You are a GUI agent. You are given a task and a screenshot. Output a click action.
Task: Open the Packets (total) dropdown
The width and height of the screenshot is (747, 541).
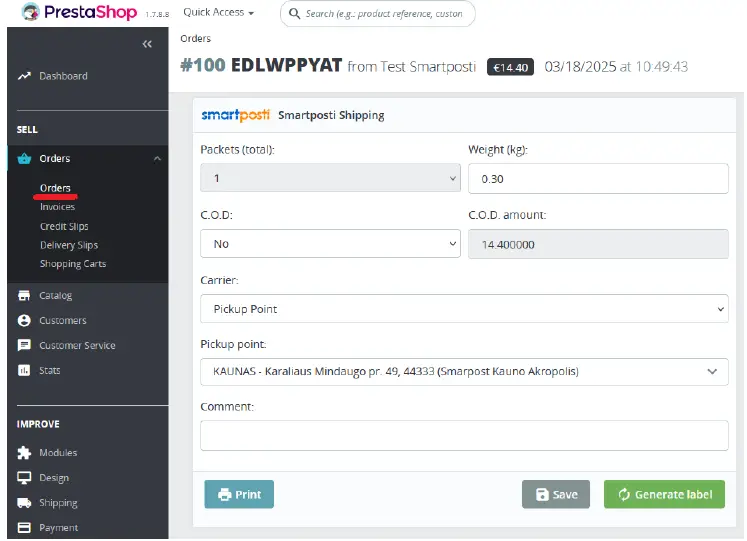click(330, 178)
